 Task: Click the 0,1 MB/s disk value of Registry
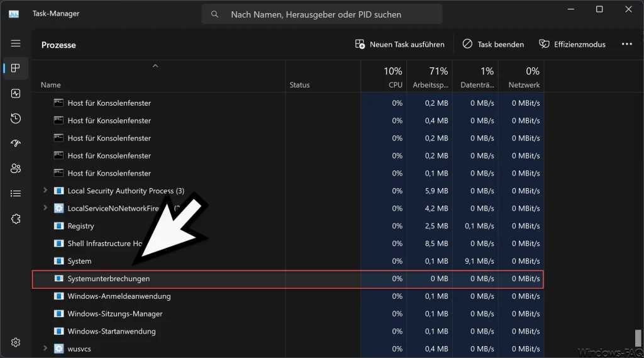click(479, 226)
